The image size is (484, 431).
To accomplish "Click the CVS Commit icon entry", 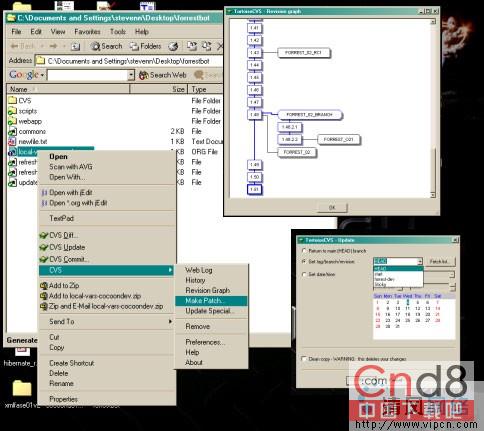I will tap(44, 259).
